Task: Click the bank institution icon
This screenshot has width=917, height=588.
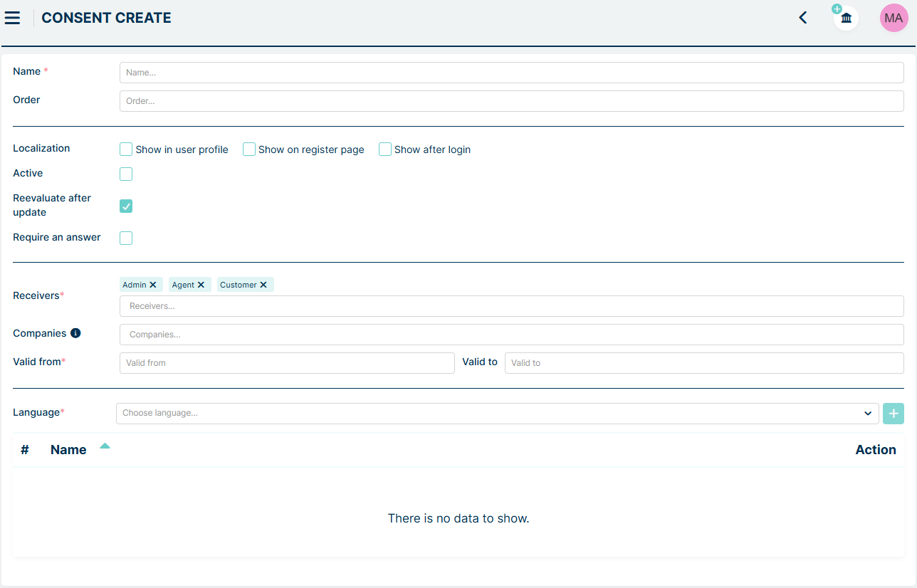Action: click(846, 18)
